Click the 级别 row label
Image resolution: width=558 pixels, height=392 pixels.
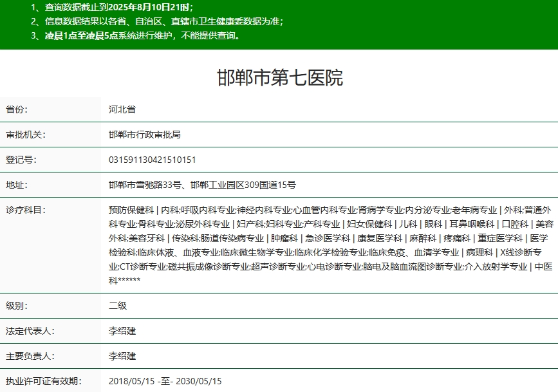[17, 306]
